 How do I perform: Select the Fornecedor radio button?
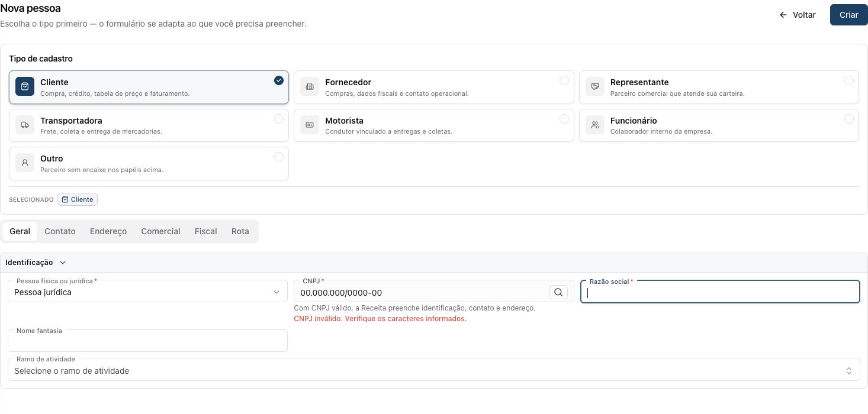point(564,80)
